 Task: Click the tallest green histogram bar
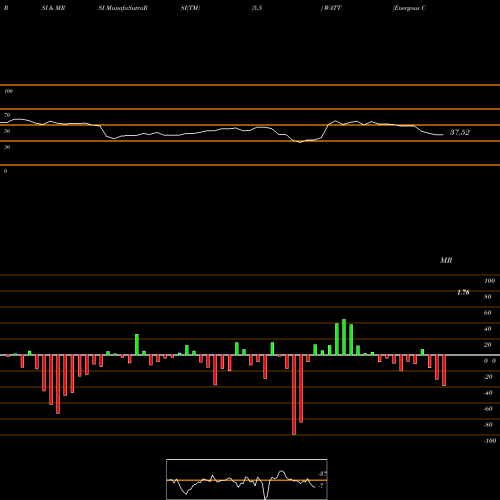tap(344, 337)
